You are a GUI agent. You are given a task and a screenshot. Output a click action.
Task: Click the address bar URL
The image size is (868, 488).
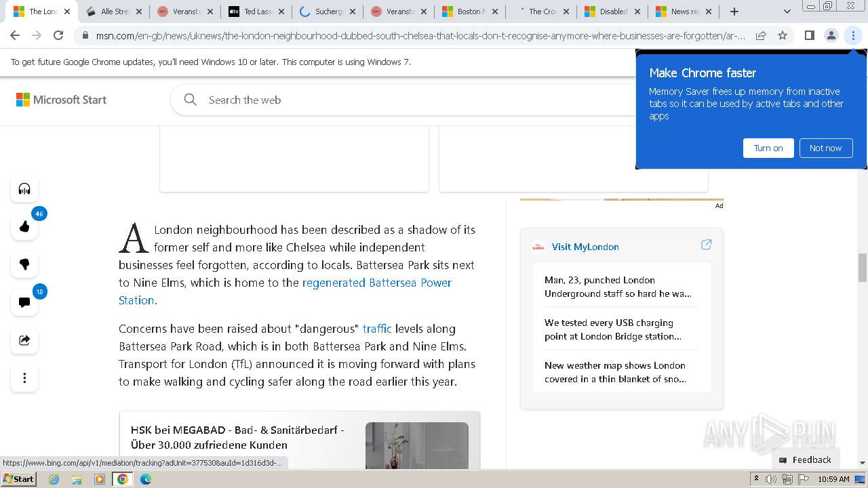(x=420, y=35)
